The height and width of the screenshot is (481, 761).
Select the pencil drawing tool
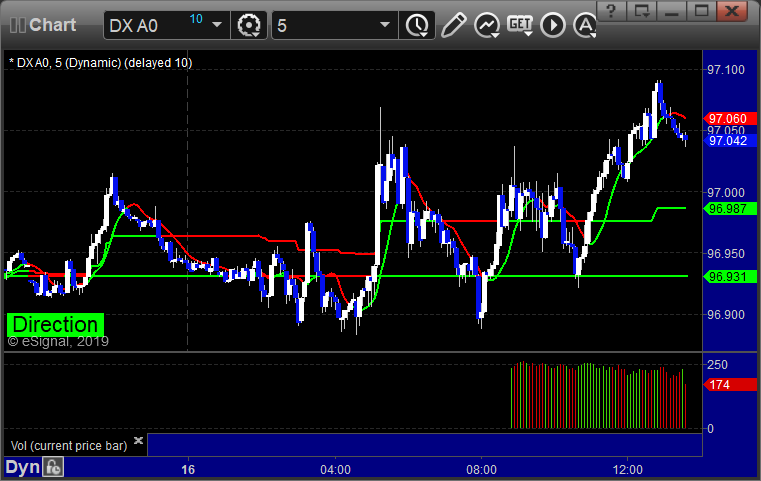click(x=453, y=25)
